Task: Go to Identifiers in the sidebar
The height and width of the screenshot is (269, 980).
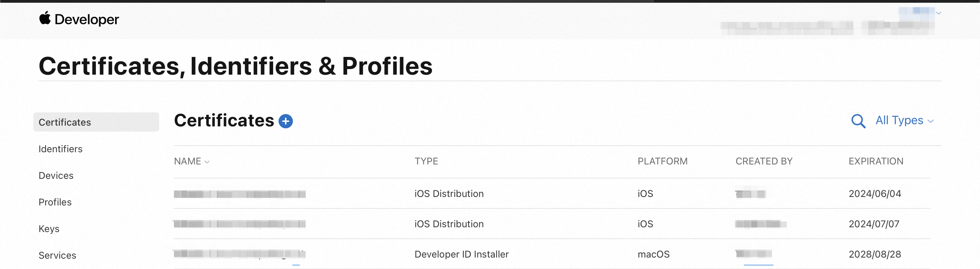Action: 60,149
